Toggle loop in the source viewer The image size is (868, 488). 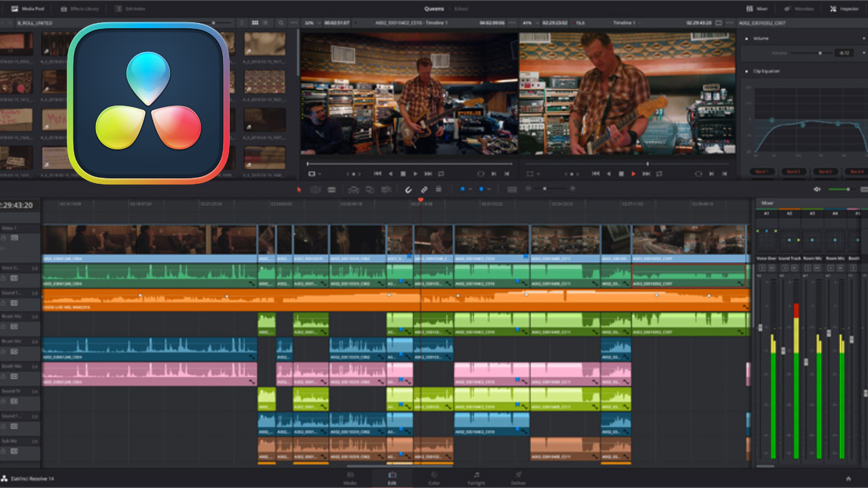pos(441,174)
